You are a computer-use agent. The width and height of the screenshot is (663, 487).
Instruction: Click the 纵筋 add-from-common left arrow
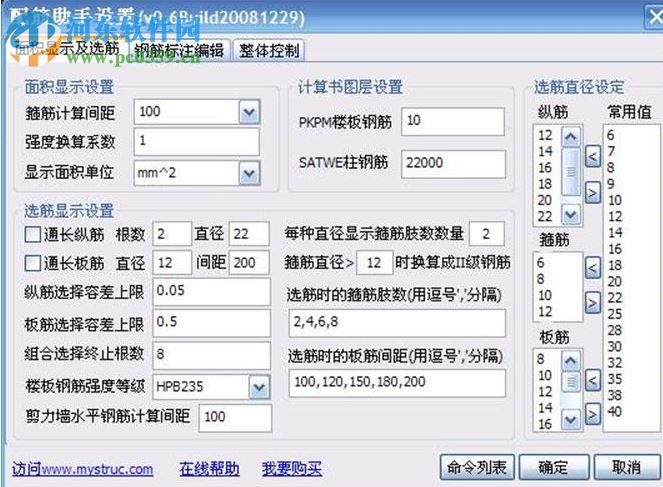593,157
